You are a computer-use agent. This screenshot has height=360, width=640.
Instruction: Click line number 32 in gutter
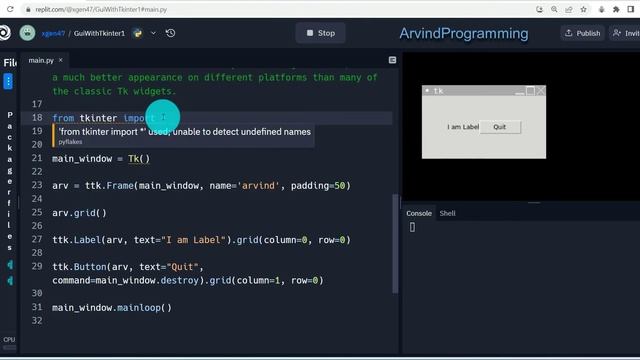pyautogui.click(x=37, y=320)
